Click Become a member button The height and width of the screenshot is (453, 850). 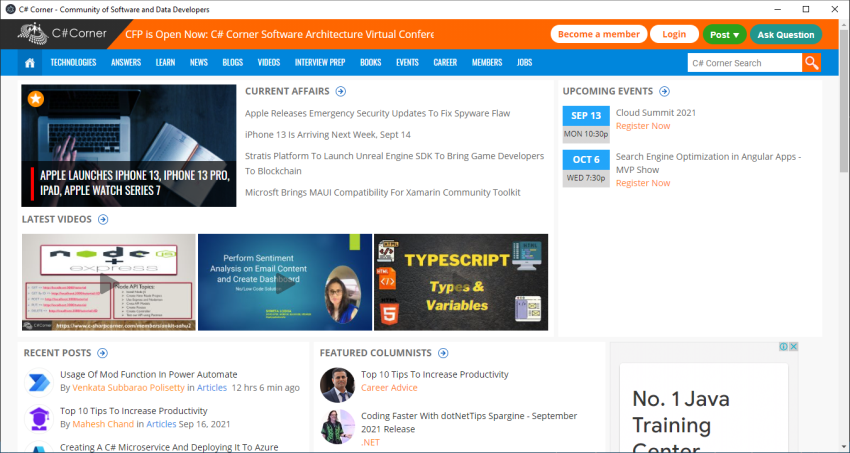click(598, 34)
